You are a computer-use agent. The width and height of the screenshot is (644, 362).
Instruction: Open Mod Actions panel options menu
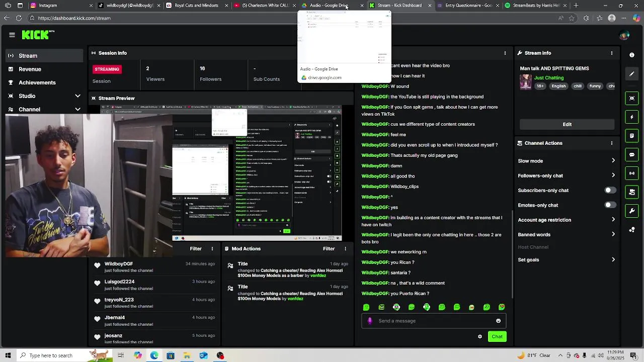(345, 248)
